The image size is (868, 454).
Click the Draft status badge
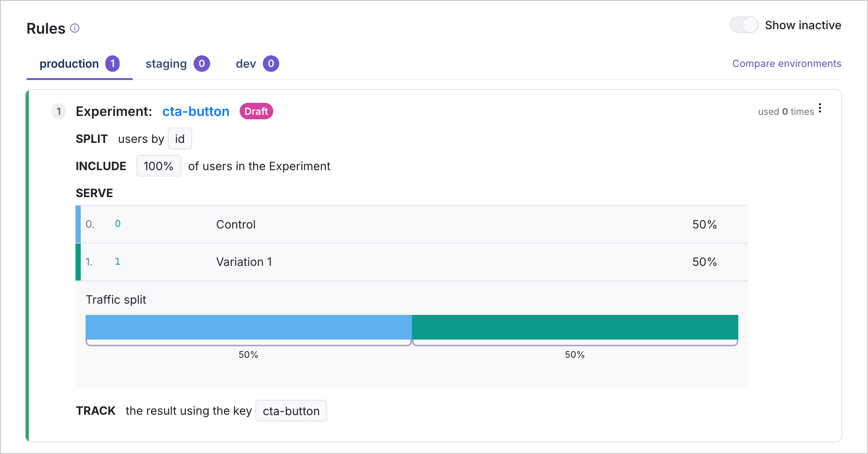(x=256, y=111)
